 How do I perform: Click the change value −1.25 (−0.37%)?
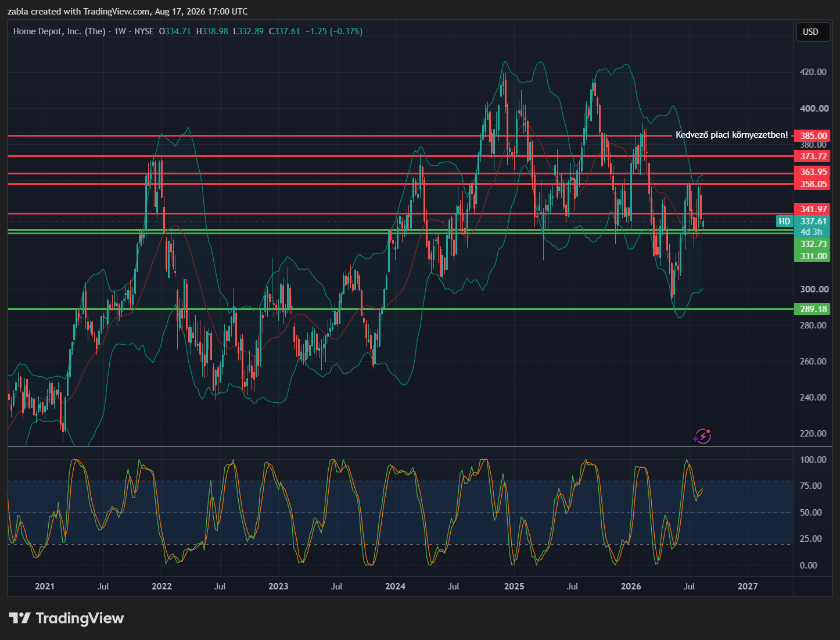click(334, 31)
